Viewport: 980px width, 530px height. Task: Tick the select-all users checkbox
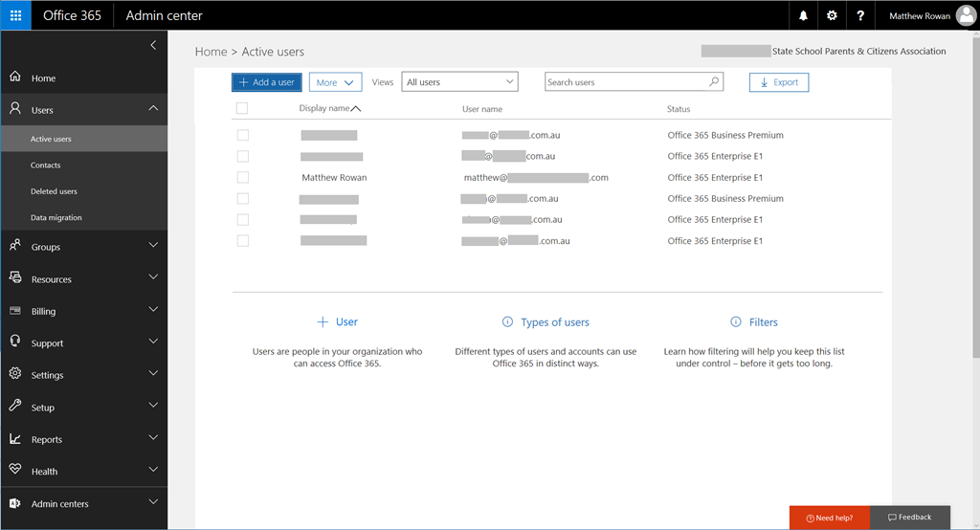(x=242, y=108)
